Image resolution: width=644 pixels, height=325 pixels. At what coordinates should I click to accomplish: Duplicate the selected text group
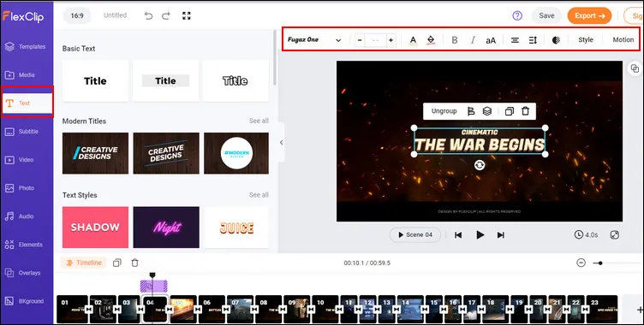click(x=510, y=111)
